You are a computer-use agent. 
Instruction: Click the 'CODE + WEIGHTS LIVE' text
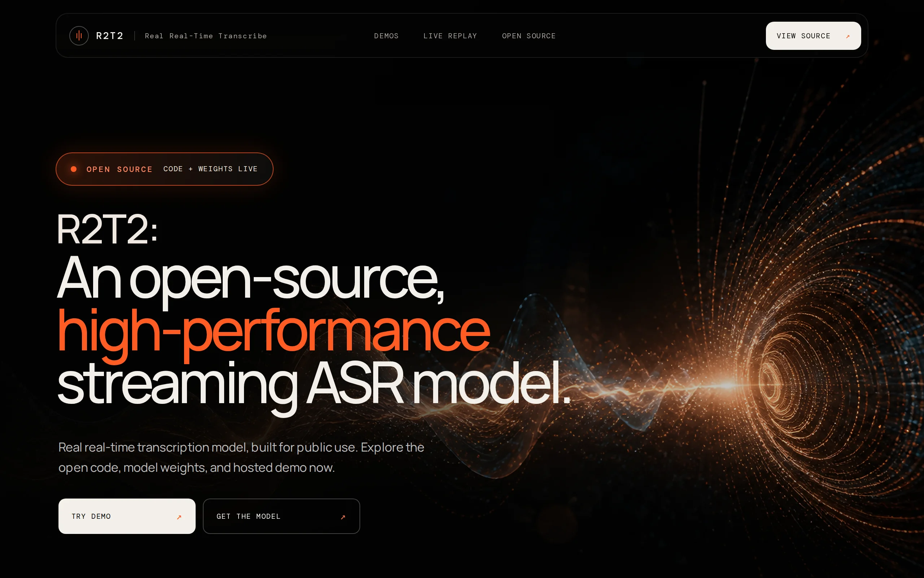[x=210, y=169]
